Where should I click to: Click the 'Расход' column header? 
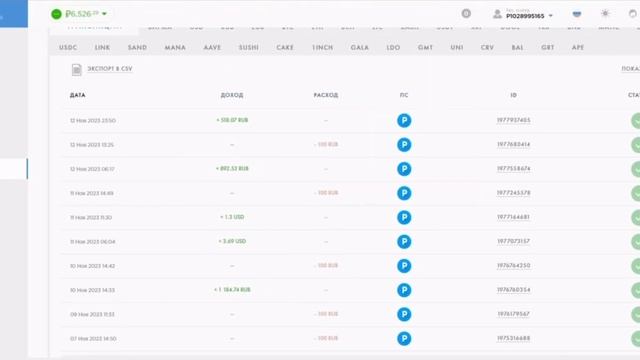click(x=326, y=95)
